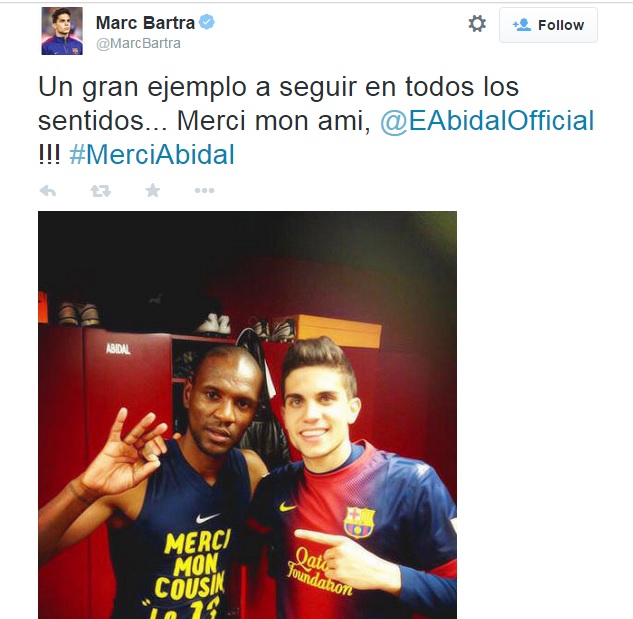Enlarge the attached locker room photo

tap(247, 415)
